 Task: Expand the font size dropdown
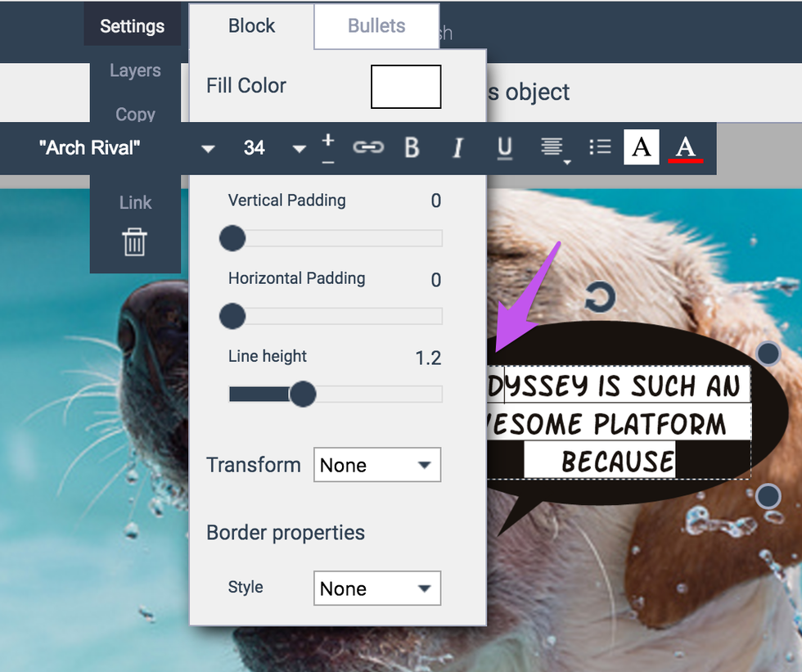(300, 149)
